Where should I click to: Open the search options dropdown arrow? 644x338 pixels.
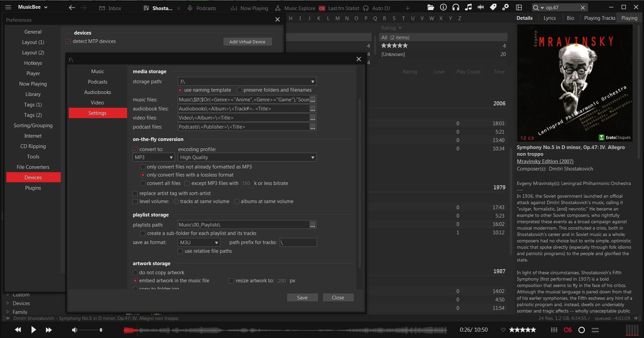[542, 8]
